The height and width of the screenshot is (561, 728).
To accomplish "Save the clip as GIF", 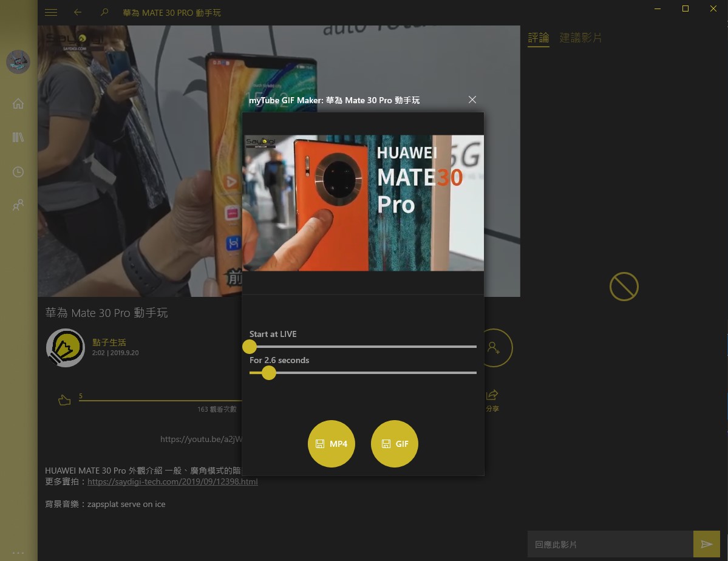I will coord(395,443).
